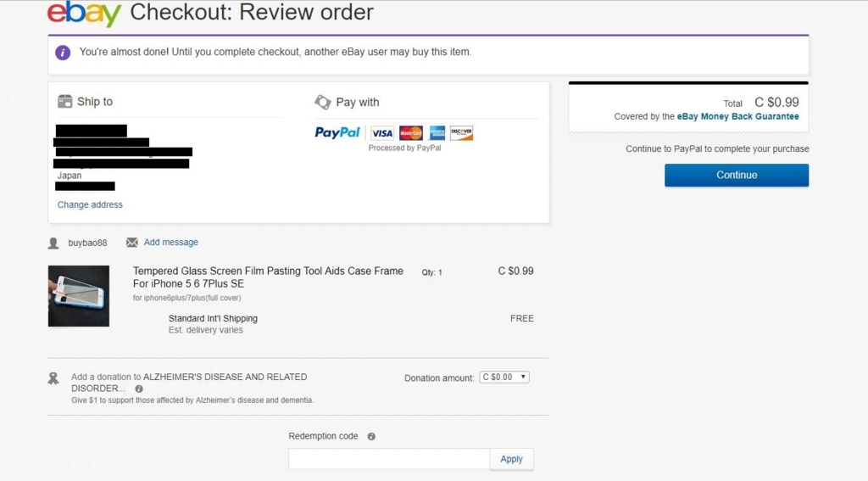Click the 'Japan' country text in address
Screen dimensions: 868x481
point(70,176)
